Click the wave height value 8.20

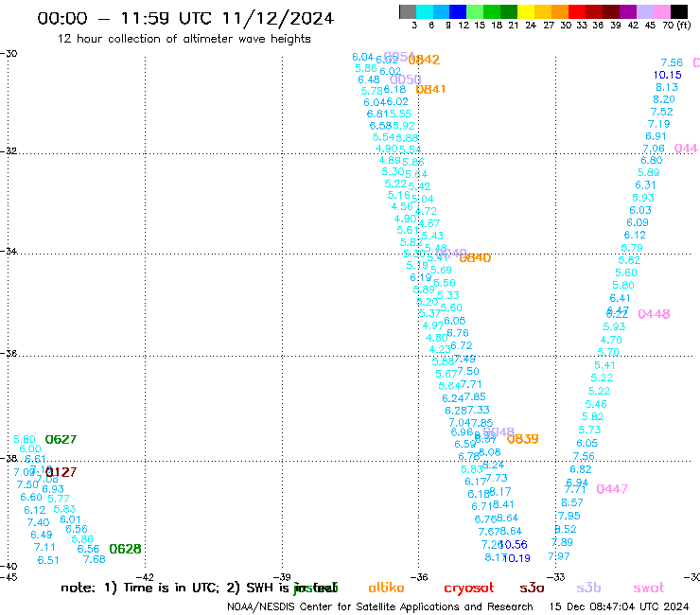(664, 99)
